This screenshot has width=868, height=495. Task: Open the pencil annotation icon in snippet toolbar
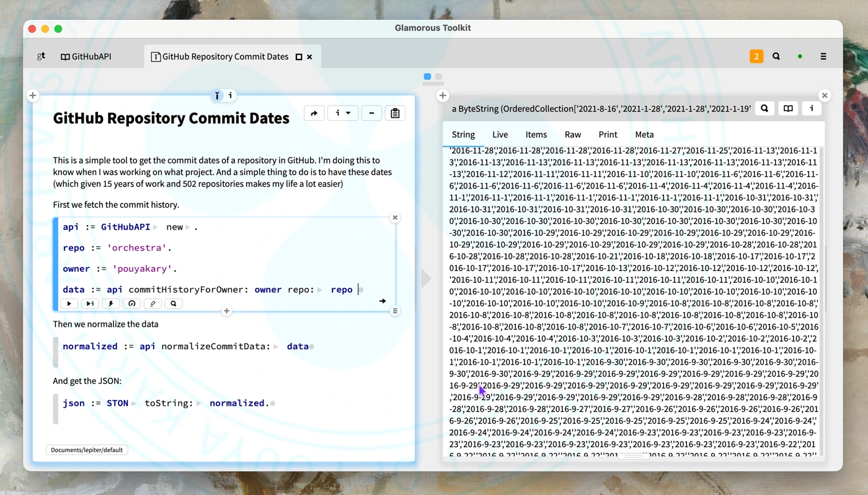[x=152, y=303]
